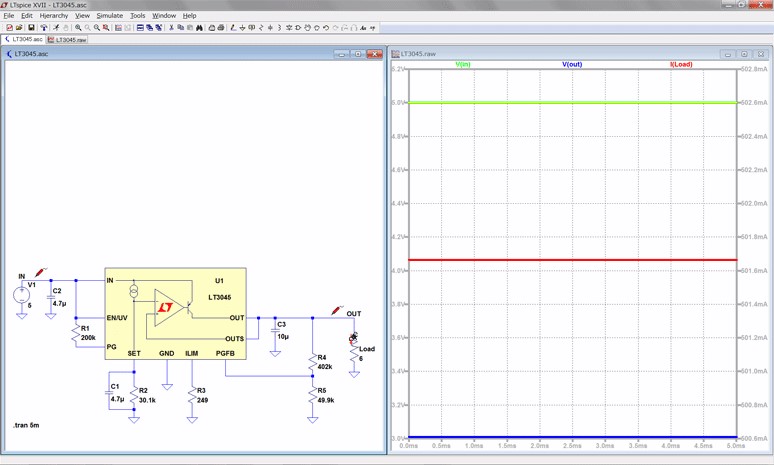774x465 pixels.
Task: Select the Zoom In magnifier icon
Action: pyautogui.click(x=78, y=28)
